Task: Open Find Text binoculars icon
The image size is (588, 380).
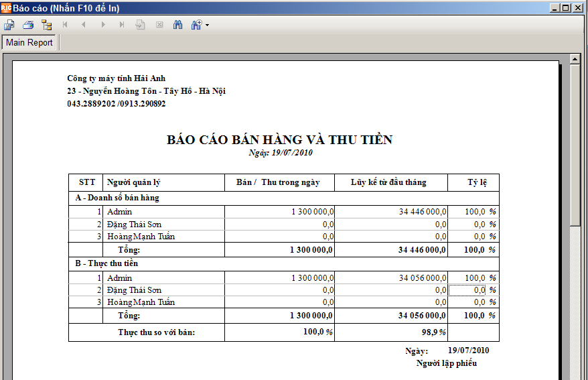Action: click(x=177, y=25)
